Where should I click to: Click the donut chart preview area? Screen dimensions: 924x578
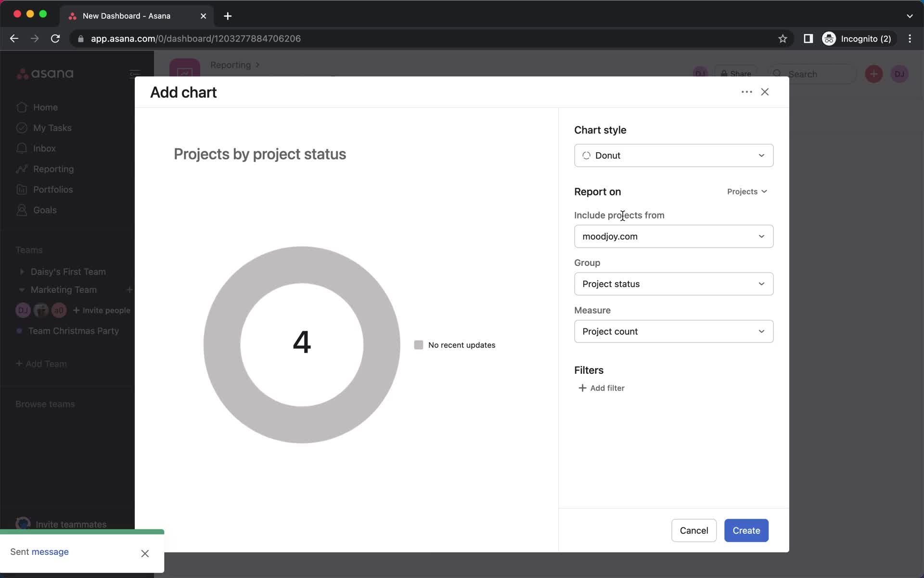coord(302,344)
